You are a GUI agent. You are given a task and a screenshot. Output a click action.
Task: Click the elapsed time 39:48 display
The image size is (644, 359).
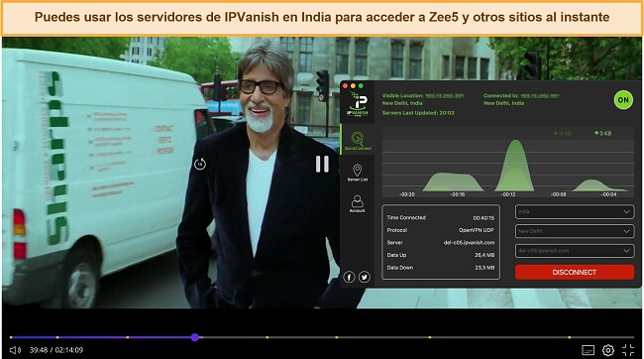[x=39, y=350]
